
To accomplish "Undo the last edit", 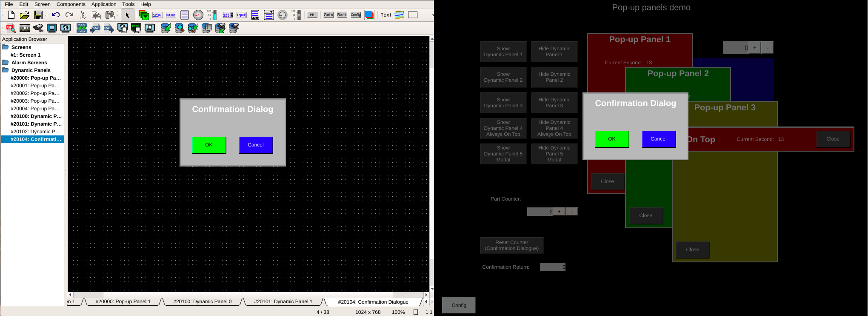I will point(55,15).
